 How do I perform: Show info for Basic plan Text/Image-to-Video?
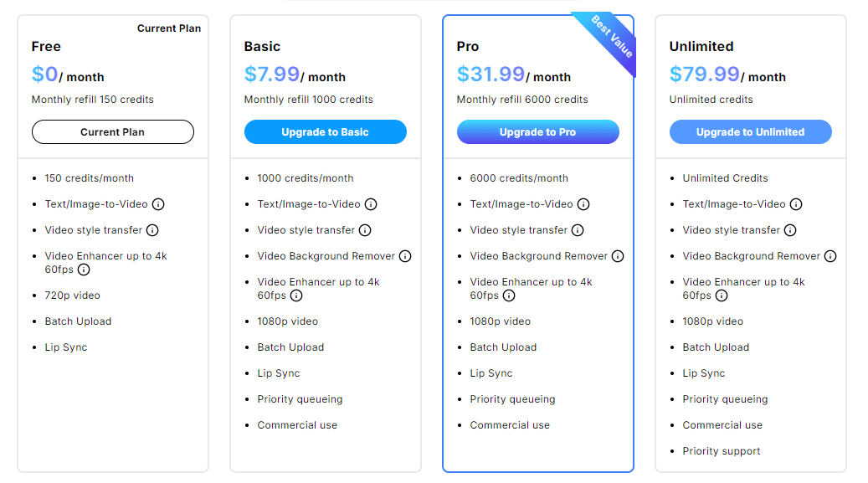371,204
